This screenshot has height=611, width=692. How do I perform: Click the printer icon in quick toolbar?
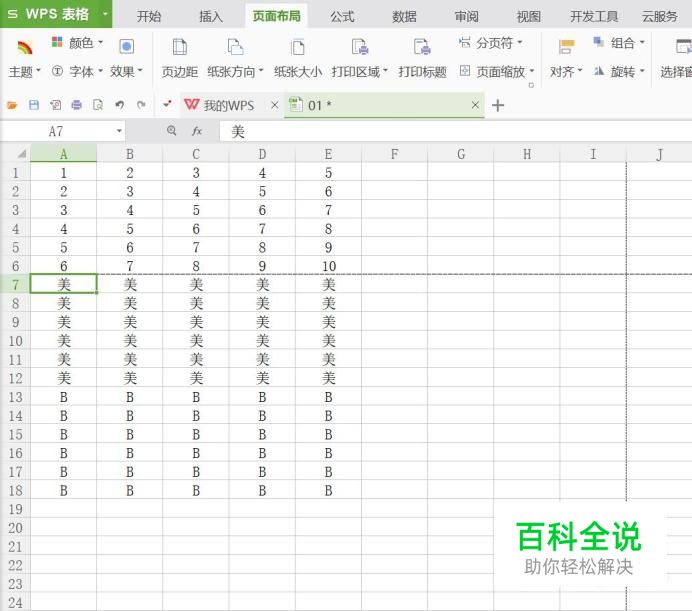coord(77,105)
